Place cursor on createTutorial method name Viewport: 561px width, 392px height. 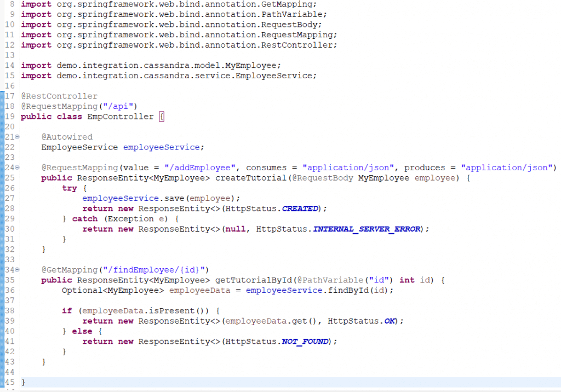(251, 178)
